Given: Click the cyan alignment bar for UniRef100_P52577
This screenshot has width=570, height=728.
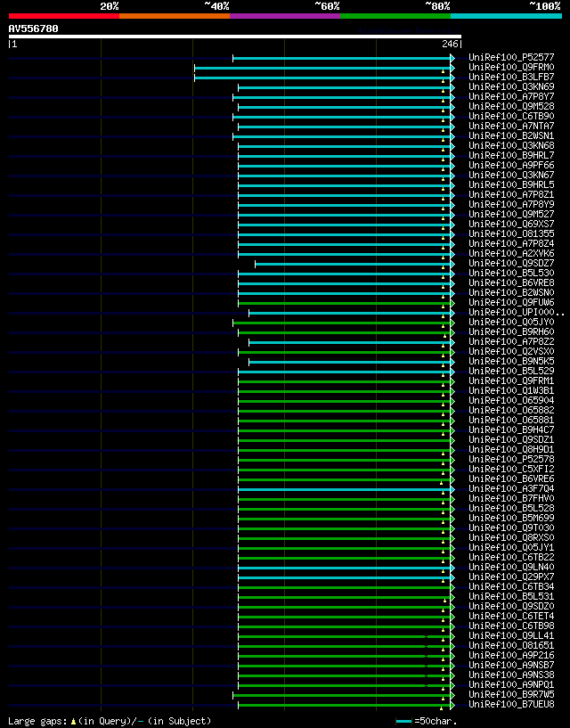Looking at the screenshot, I should click(344, 58).
